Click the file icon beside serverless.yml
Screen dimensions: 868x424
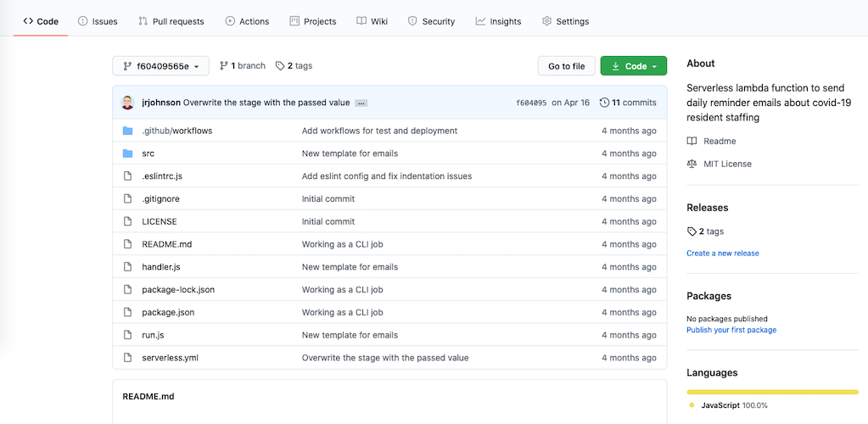pos(128,358)
